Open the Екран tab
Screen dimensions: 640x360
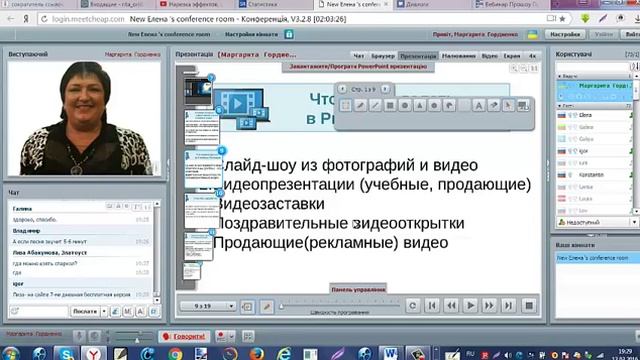click(x=512, y=56)
